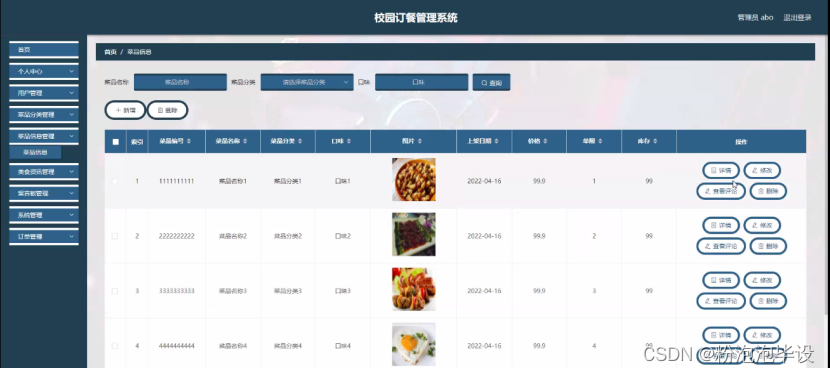Check the checkbox for row 2
This screenshot has height=373, width=830.
pos(115,236)
